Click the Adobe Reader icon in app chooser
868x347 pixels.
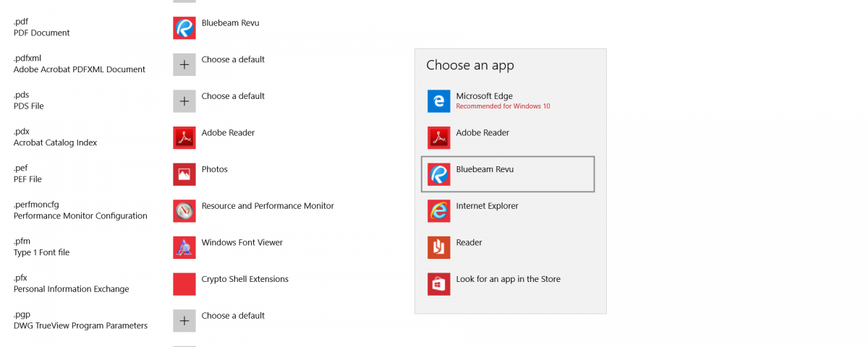439,137
